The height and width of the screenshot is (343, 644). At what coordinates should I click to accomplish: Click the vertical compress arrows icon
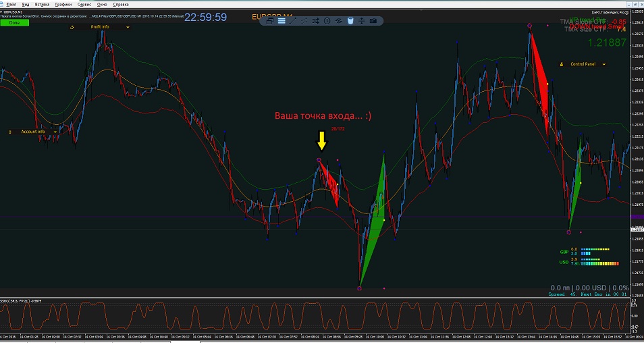(362, 21)
